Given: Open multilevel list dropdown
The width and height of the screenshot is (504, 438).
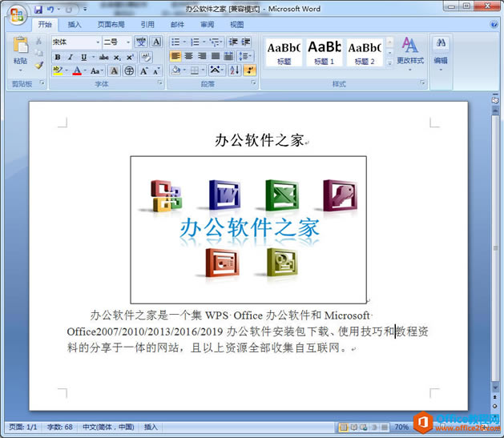Looking at the screenshot, I should (216, 42).
